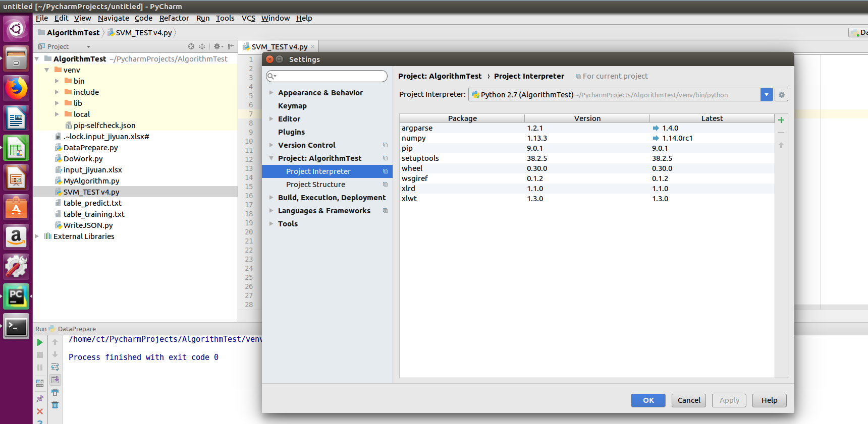Viewport: 868px width, 424px height.
Task: Toggle soft-wrap icon in Run console
Action: [x=55, y=367]
